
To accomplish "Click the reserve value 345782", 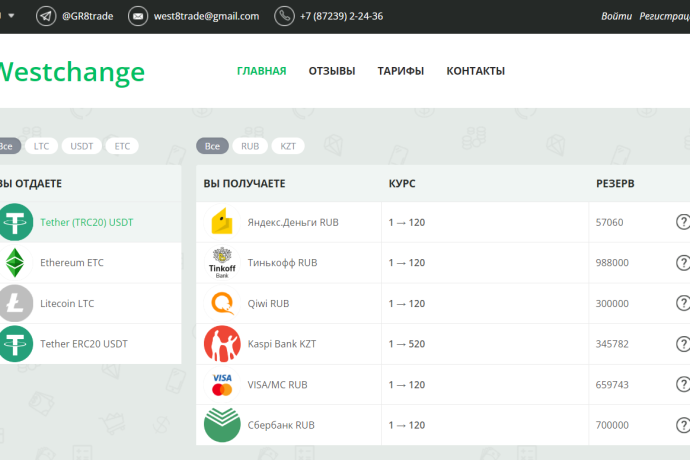I will [612, 344].
